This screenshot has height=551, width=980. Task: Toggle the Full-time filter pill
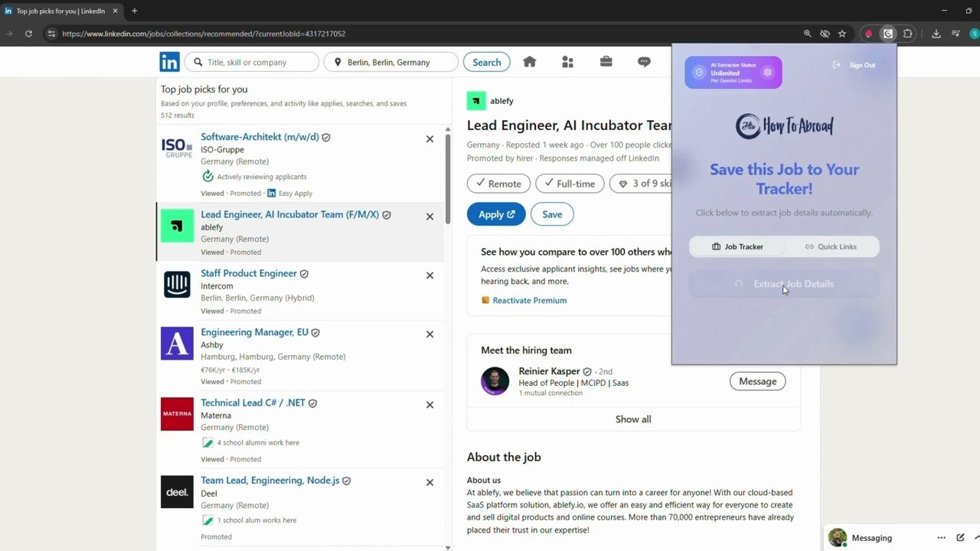[x=570, y=183]
